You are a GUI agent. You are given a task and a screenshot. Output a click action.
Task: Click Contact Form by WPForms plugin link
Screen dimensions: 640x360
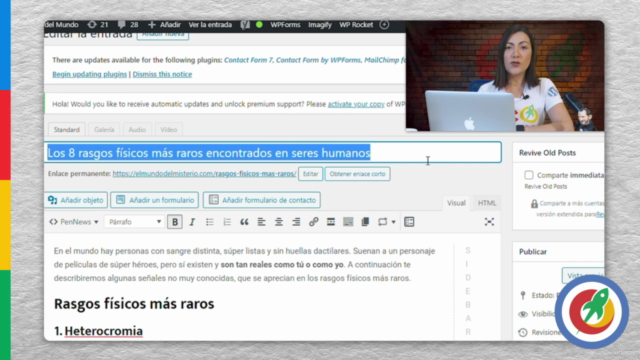click(318, 60)
